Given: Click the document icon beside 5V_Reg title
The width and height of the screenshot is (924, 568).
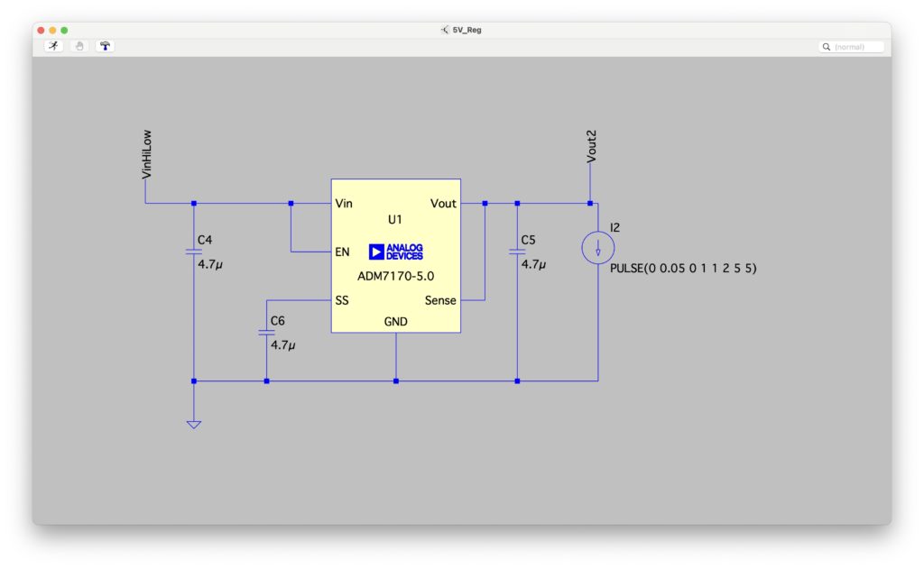Looking at the screenshot, I should (445, 30).
